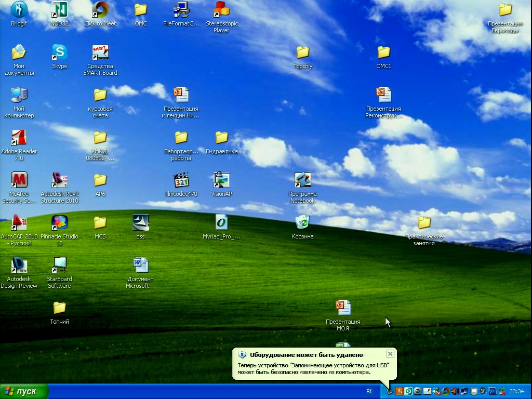Select the Adobe Reader 7.0 shortcut
The image size is (532, 399).
(x=19, y=145)
